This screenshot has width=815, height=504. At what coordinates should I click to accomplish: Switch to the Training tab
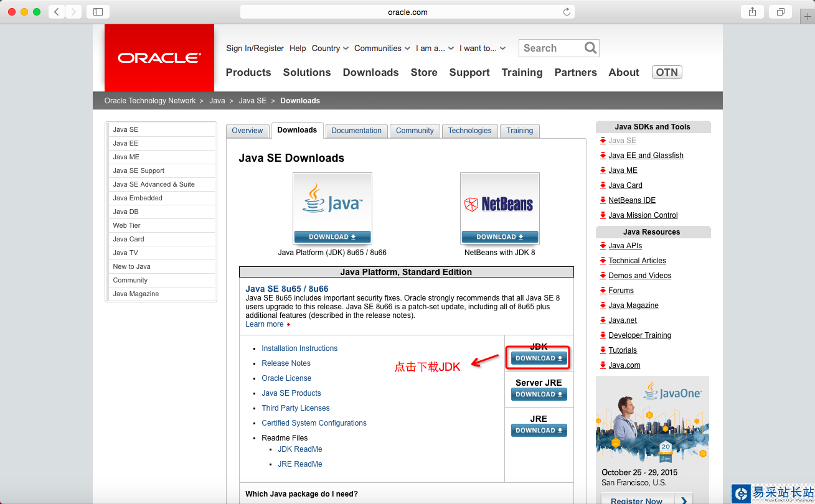click(519, 131)
